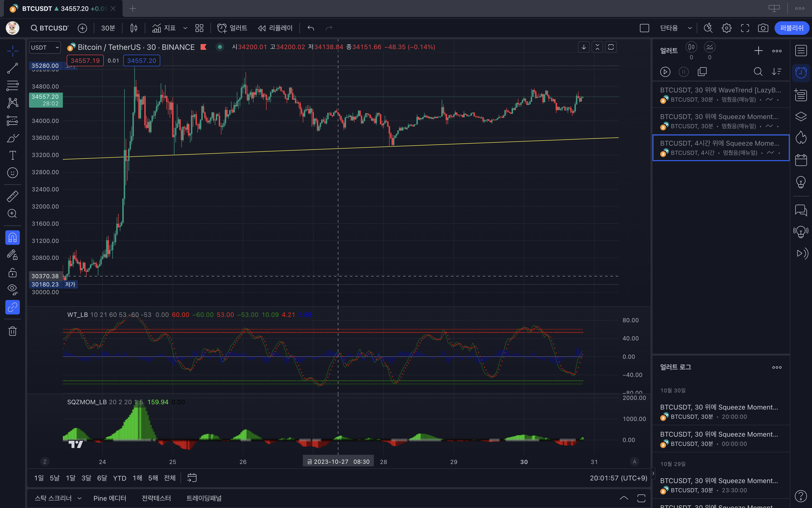Open the hotlists flame icon
This screenshot has height=508, width=812.
pos(801,137)
